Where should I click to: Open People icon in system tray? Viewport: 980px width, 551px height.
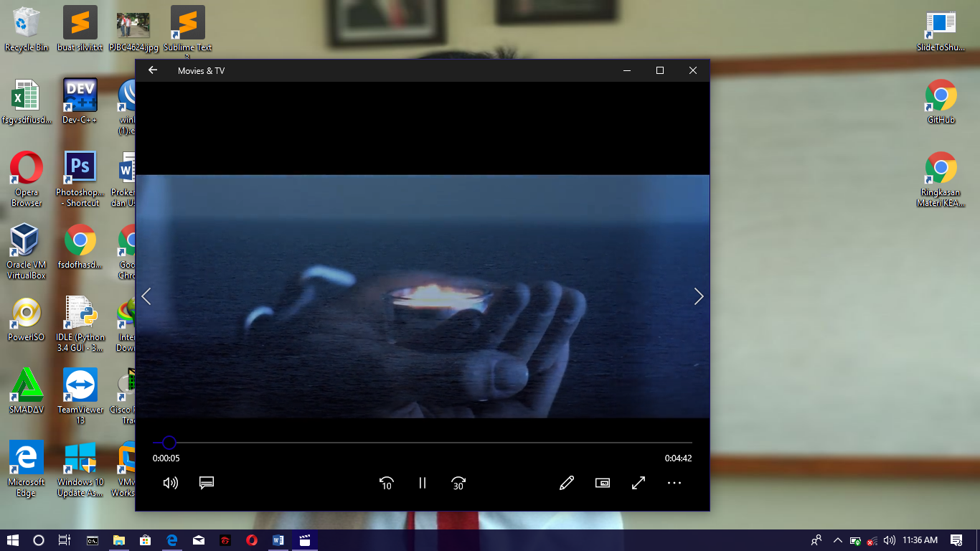[816, 540]
